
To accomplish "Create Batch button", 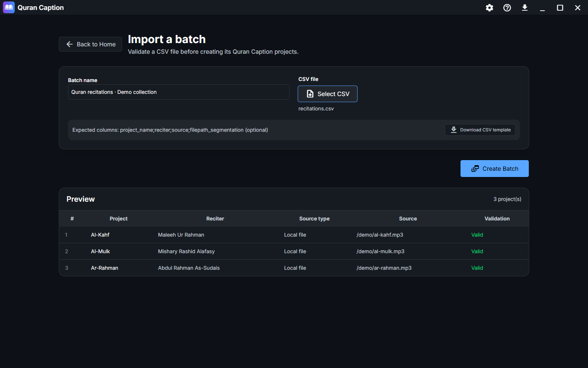I will [495, 169].
